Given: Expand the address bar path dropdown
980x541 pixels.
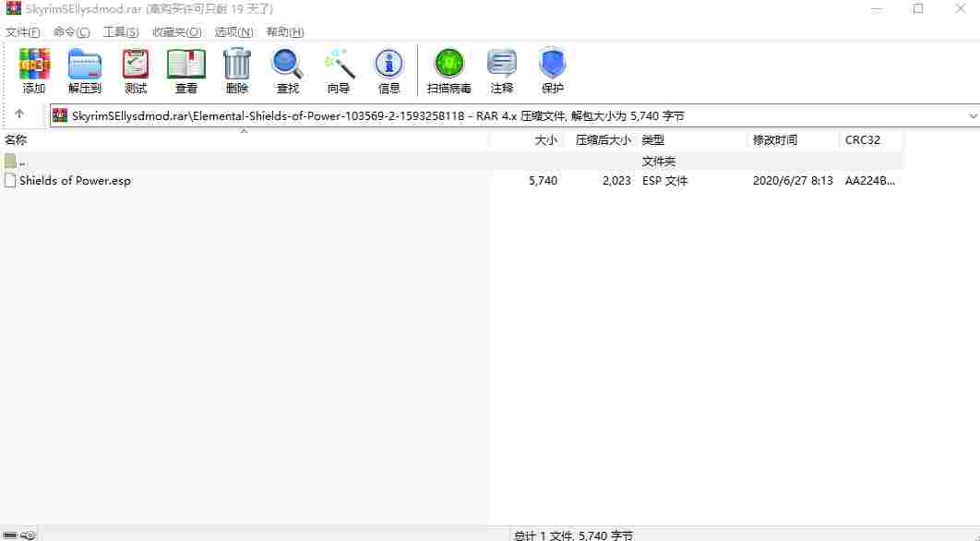Looking at the screenshot, I should pyautogui.click(x=973, y=115).
